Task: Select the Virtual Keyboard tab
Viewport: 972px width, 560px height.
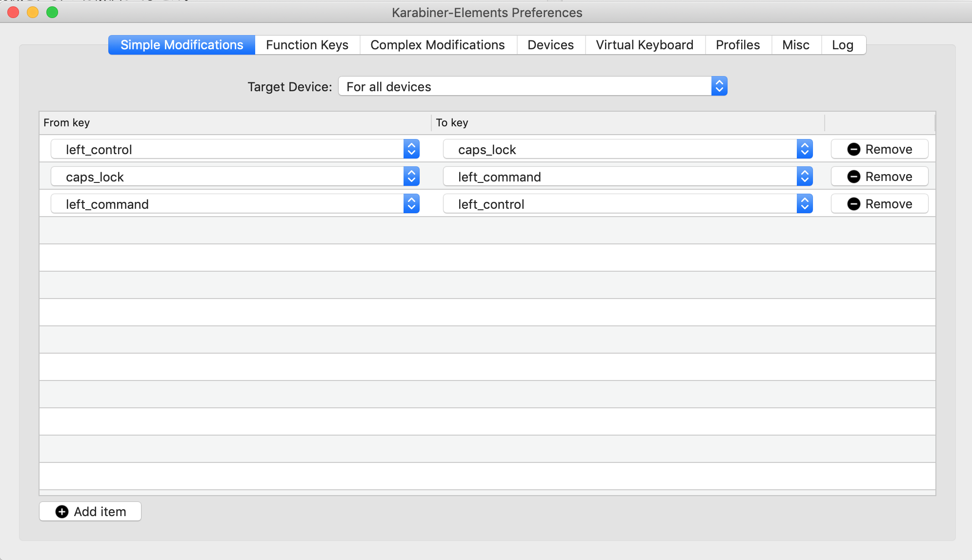Action: [x=645, y=45]
